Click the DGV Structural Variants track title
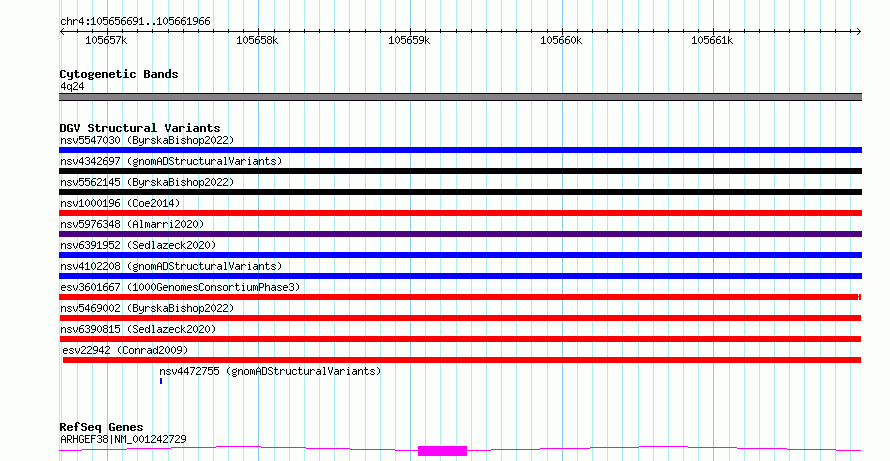890x461 pixels. point(140,128)
